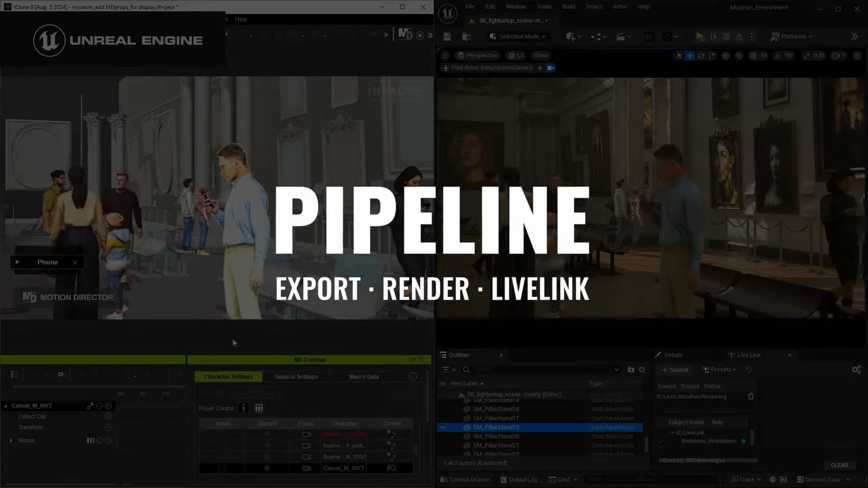
Task: Toggle Outliner visibility eye column
Action: click(x=443, y=384)
